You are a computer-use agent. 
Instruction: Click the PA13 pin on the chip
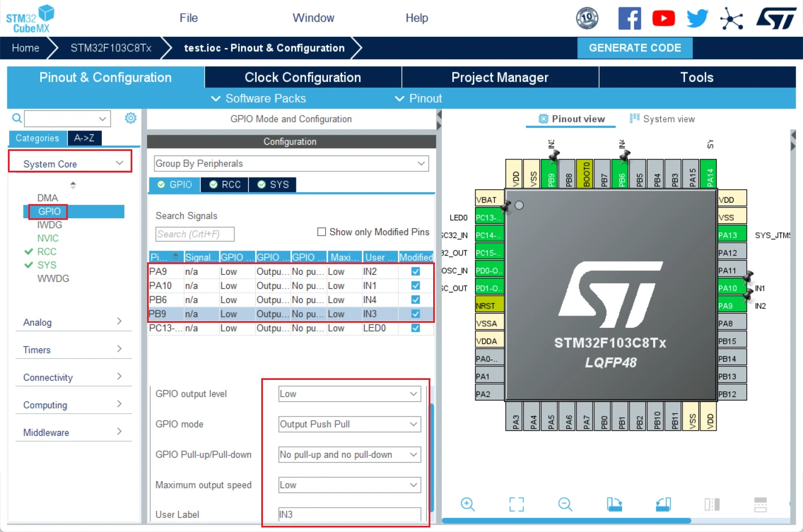coord(732,235)
